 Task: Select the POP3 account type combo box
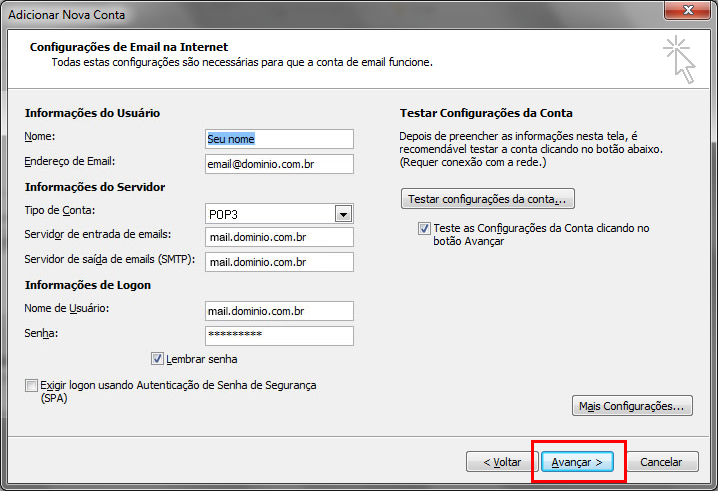pos(269,213)
